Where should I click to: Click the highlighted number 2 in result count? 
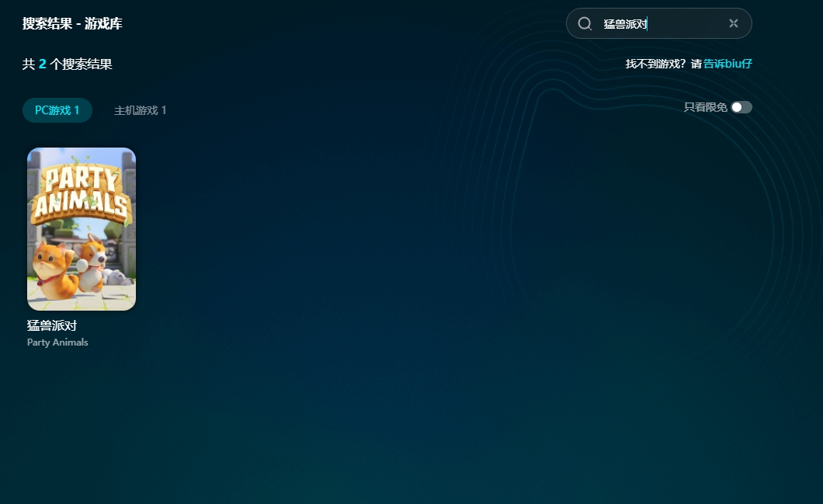point(43,64)
